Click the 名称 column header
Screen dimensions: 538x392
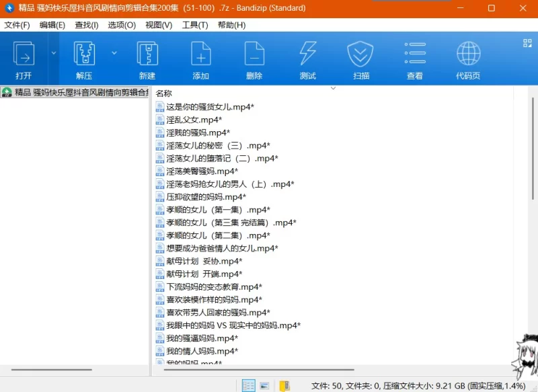[163, 93]
